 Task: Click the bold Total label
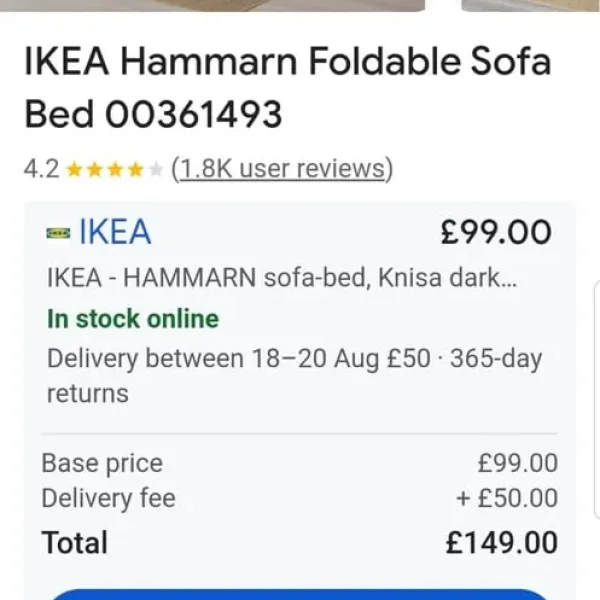pos(74,542)
